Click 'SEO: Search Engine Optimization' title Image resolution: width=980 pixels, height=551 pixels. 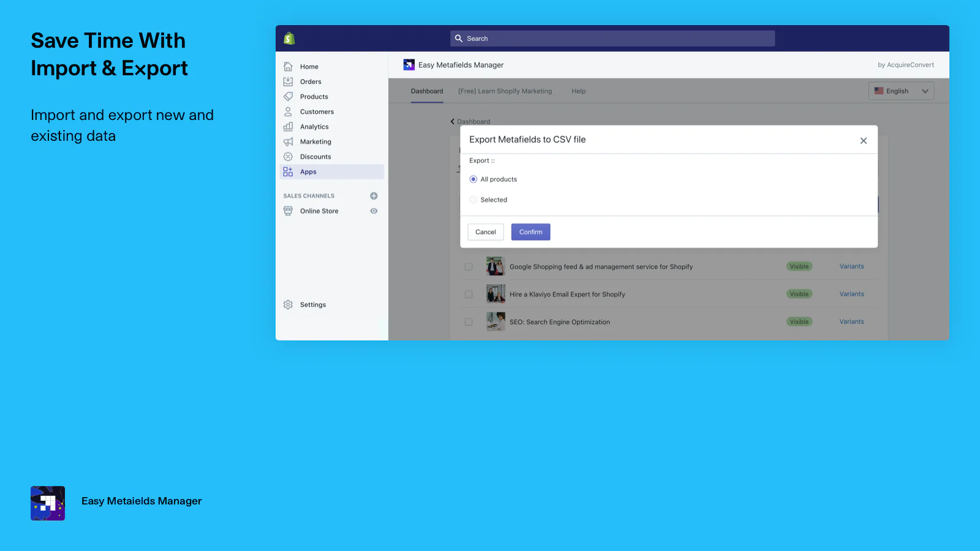(x=560, y=322)
